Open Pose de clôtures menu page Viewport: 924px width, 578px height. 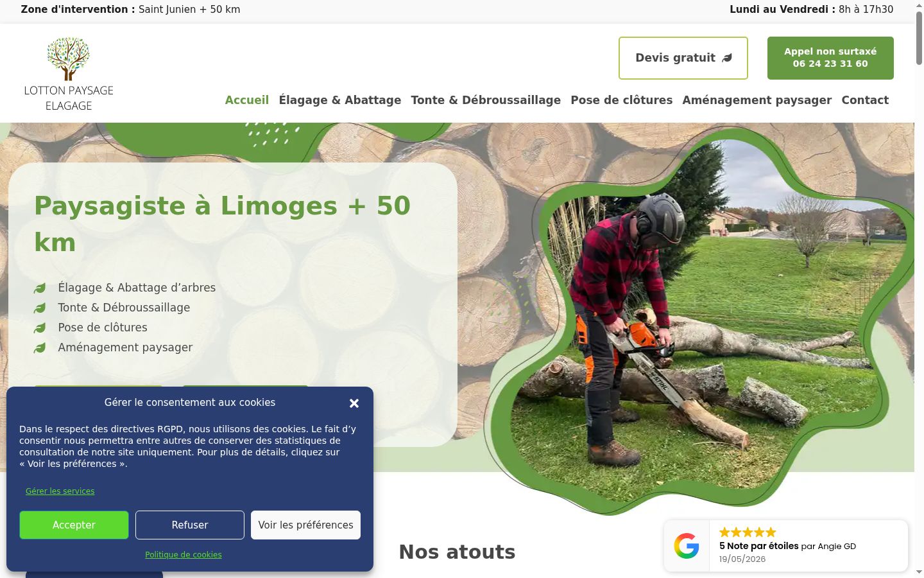622,100
